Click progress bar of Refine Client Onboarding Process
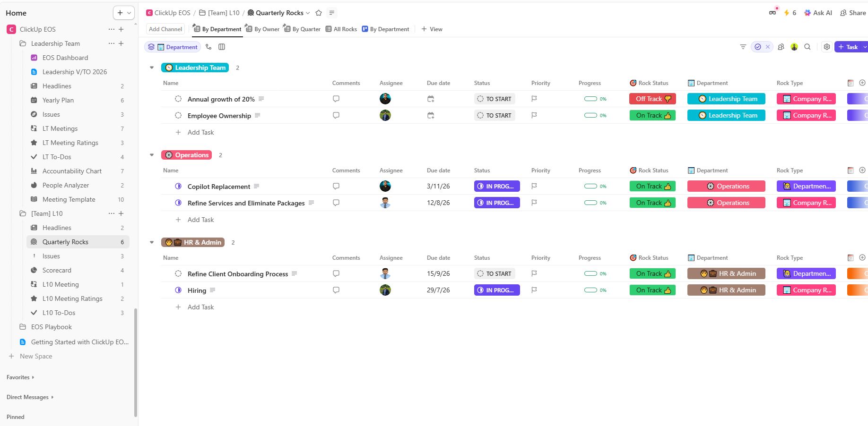The width and height of the screenshot is (868, 426). (590, 273)
